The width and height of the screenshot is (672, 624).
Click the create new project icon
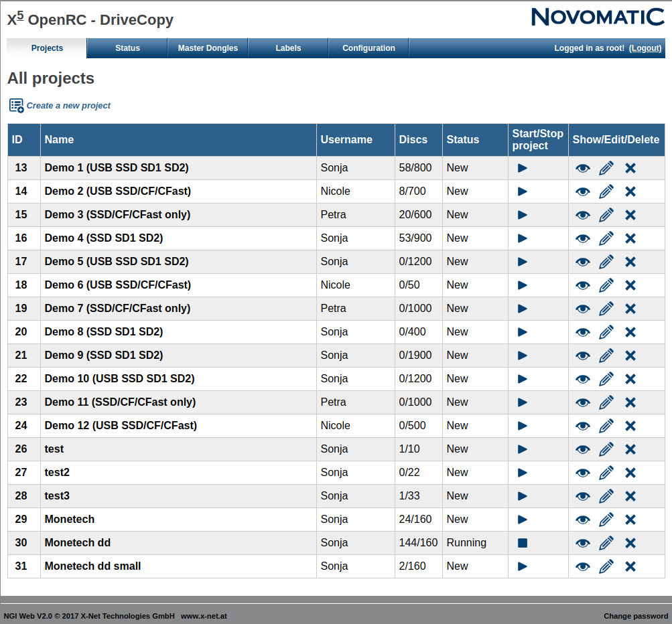(x=16, y=105)
